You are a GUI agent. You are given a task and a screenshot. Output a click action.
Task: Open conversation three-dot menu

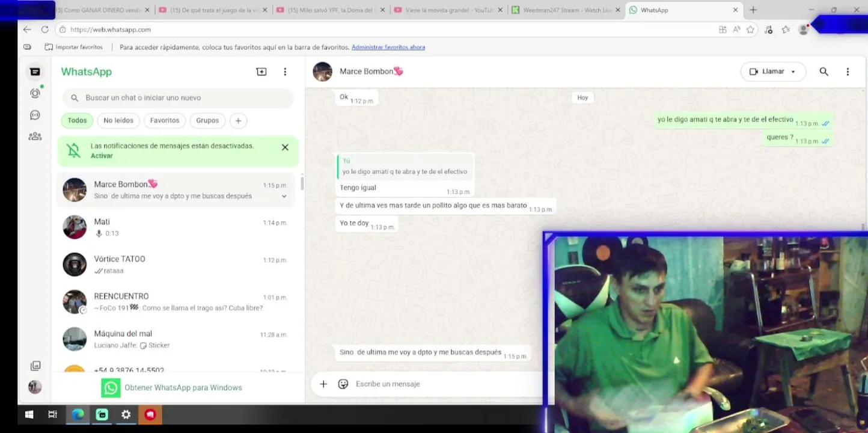coord(848,72)
